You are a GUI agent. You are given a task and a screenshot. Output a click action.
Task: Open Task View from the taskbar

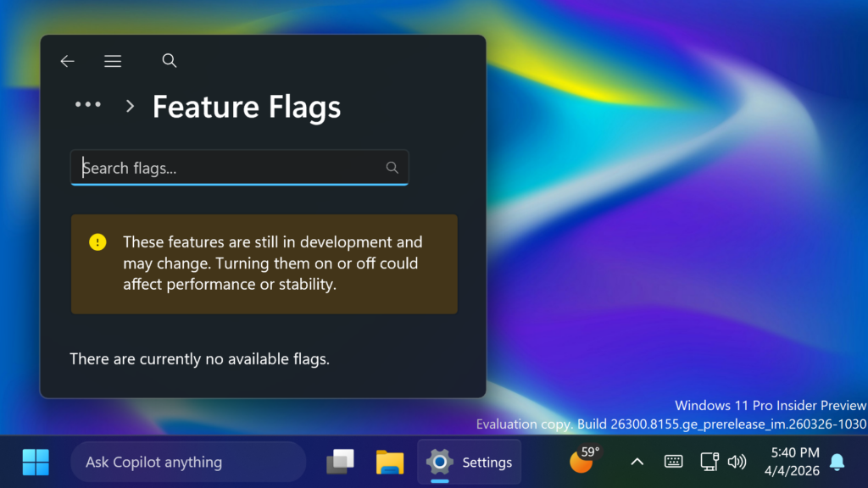click(x=340, y=462)
